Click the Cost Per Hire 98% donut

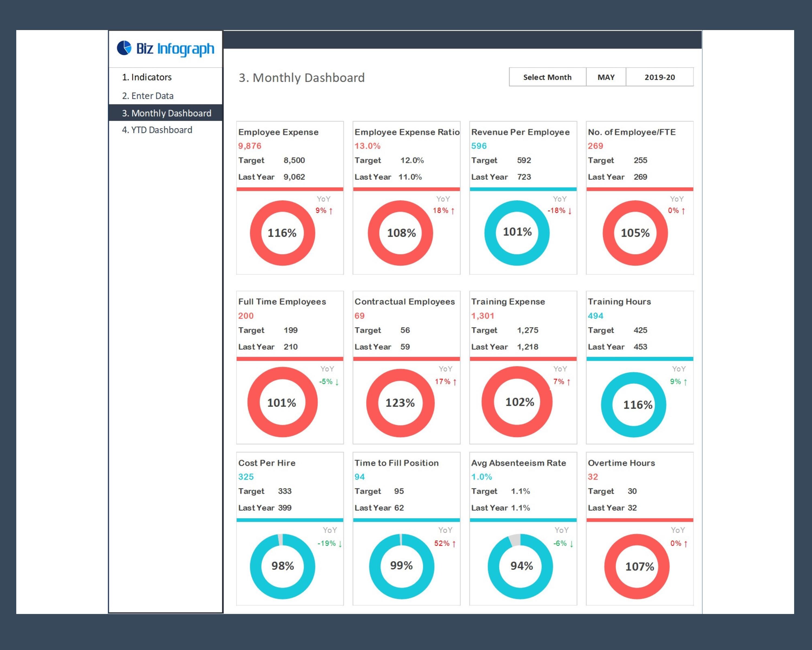[283, 566]
